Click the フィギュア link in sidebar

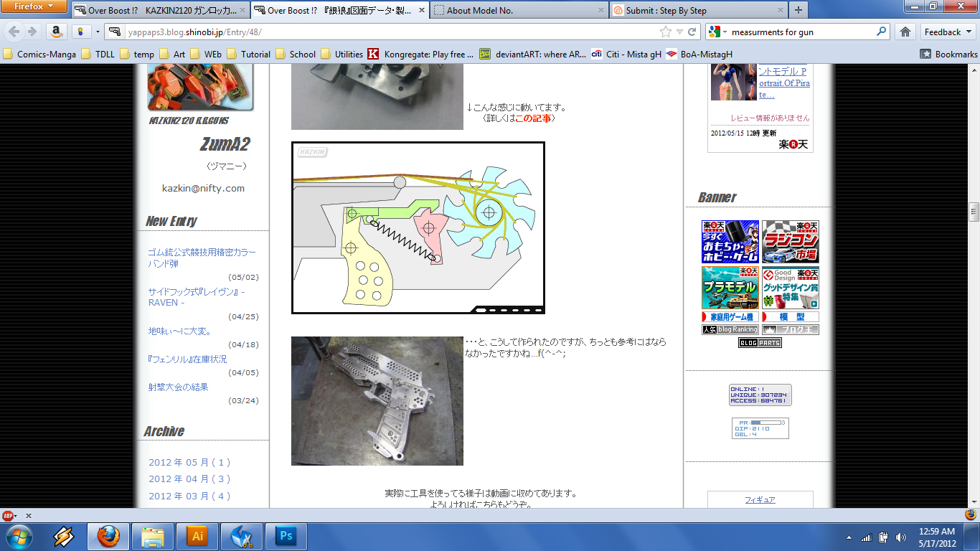(760, 499)
